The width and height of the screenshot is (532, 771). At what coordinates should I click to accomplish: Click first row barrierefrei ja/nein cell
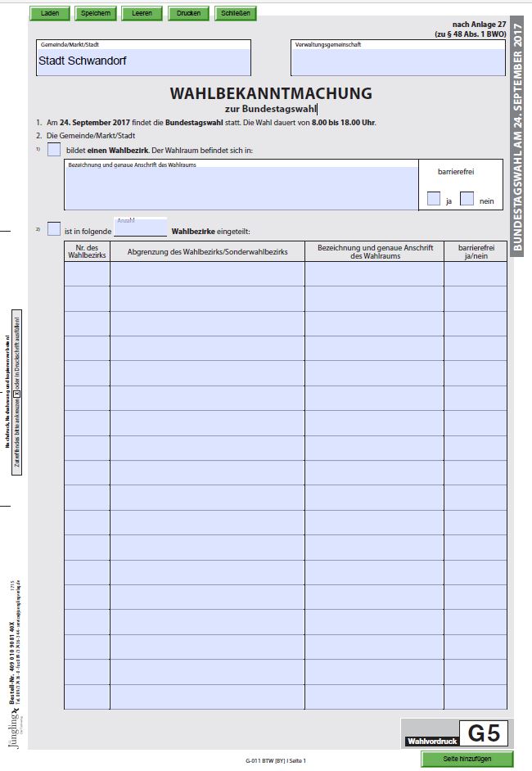tap(476, 274)
